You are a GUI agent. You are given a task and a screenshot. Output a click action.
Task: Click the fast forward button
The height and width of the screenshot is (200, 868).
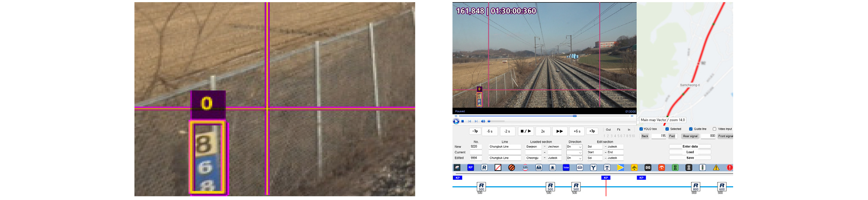pos(560,131)
